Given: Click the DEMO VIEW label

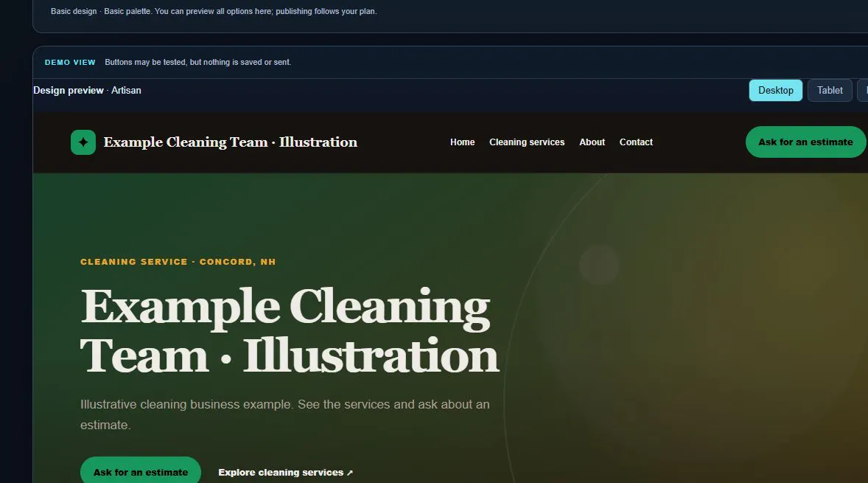Looking at the screenshot, I should tap(70, 63).
